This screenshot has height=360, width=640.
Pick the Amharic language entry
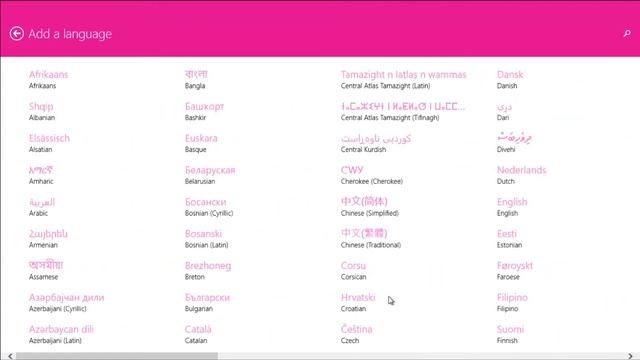[41, 175]
